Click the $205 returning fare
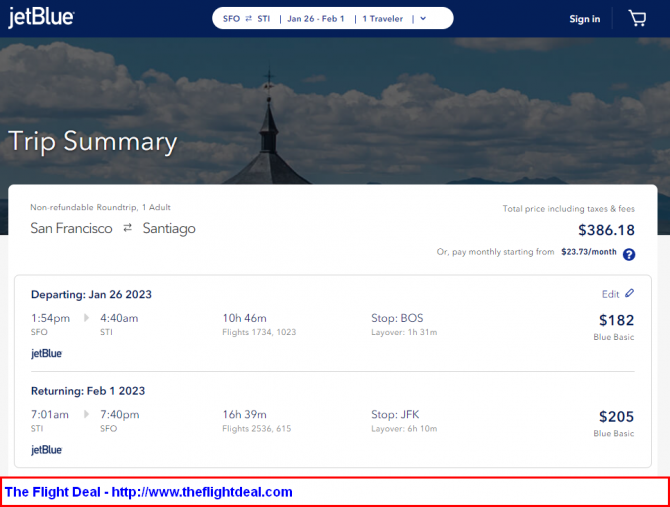 coord(616,416)
